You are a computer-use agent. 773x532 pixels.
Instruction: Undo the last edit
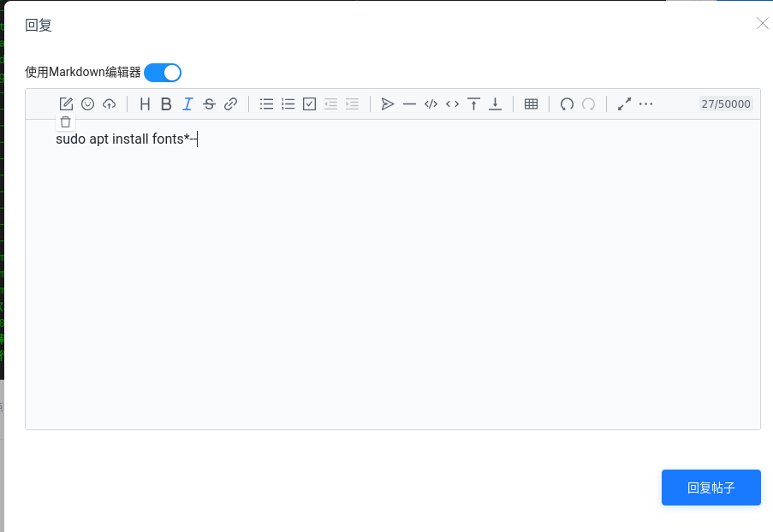(567, 104)
